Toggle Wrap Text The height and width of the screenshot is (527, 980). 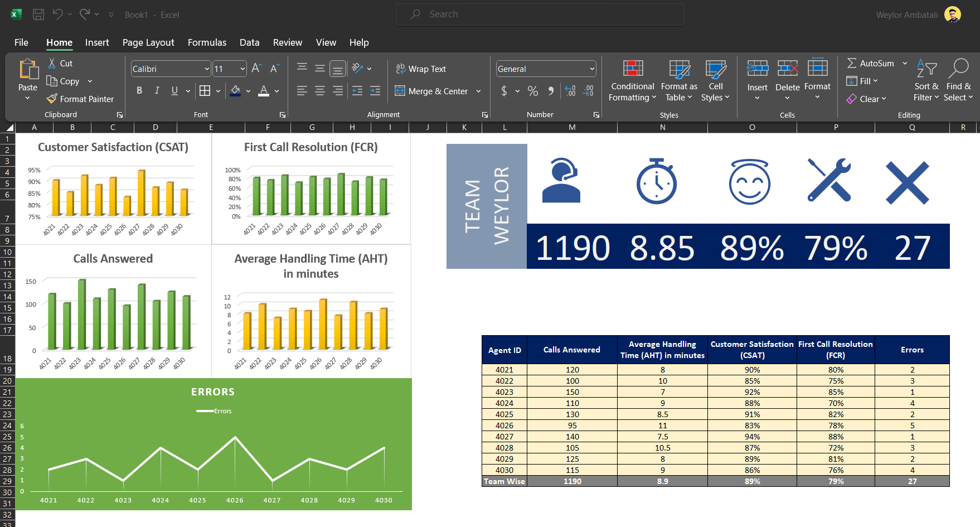pos(421,69)
